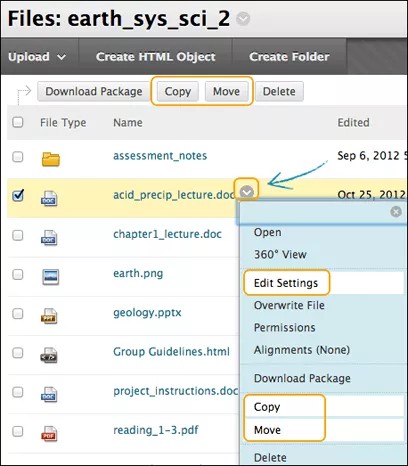Image resolution: width=408 pixels, height=466 pixels.
Task: Expand chevron next to earth_sys_sci_2 title
Action: point(243,19)
